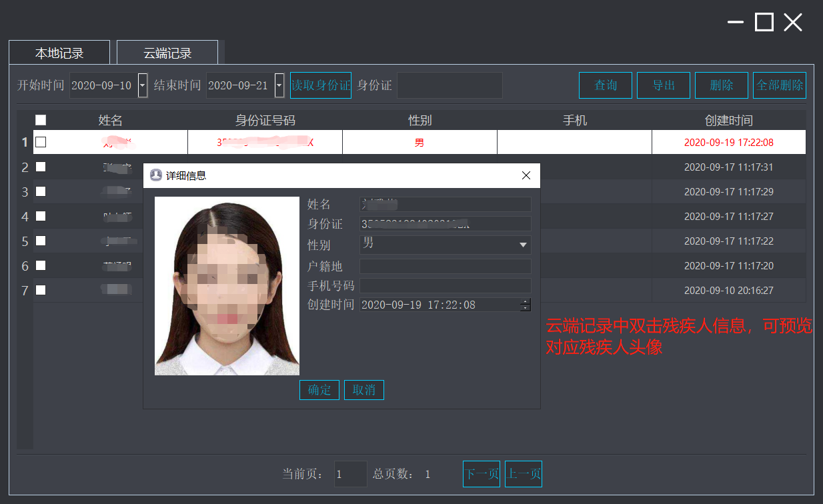Focus the 户籍地 field in the dialog

(446, 266)
